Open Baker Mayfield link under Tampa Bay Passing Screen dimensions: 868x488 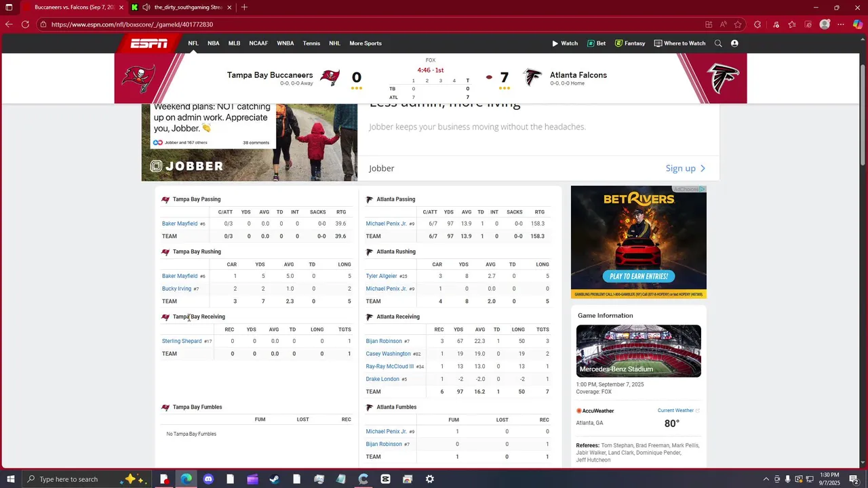point(180,224)
